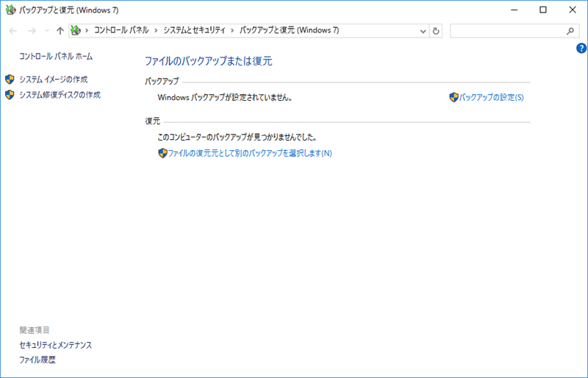Go to コントロール パネル ホーム
This screenshot has height=378, width=588.
56,57
